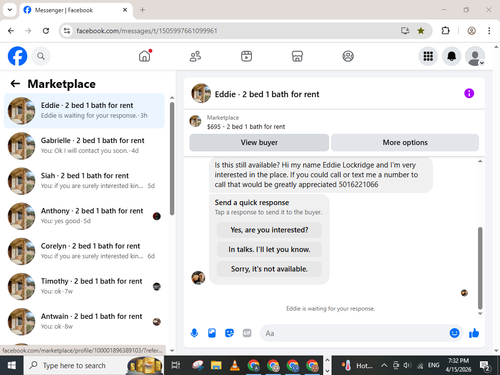
Task: Open Corelyn's conversation
Action: [x=84, y=251]
